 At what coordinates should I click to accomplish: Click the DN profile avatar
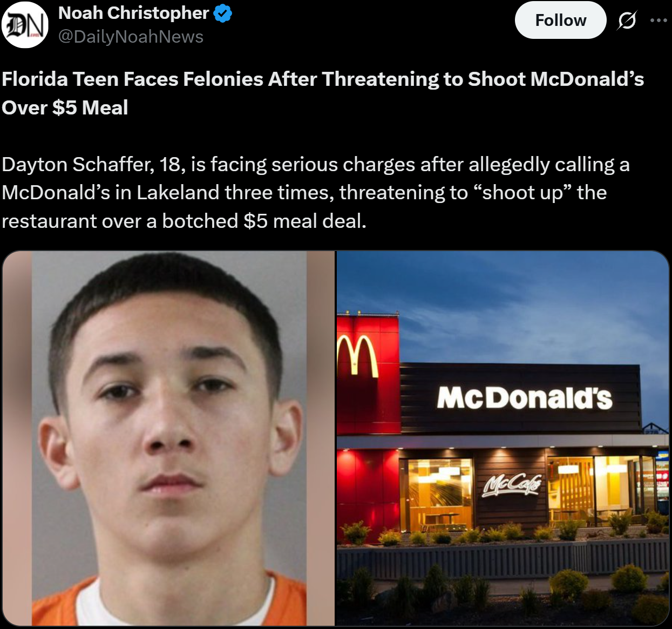[25, 24]
